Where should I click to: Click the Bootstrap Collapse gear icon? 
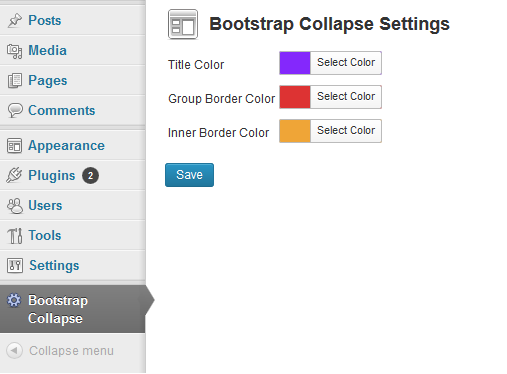pos(14,300)
